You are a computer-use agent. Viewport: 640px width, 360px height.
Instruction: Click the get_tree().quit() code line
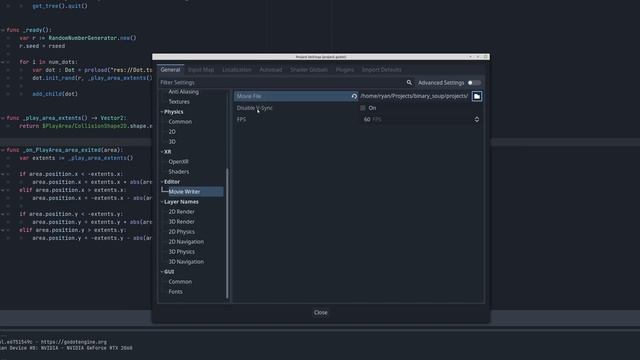point(60,6)
